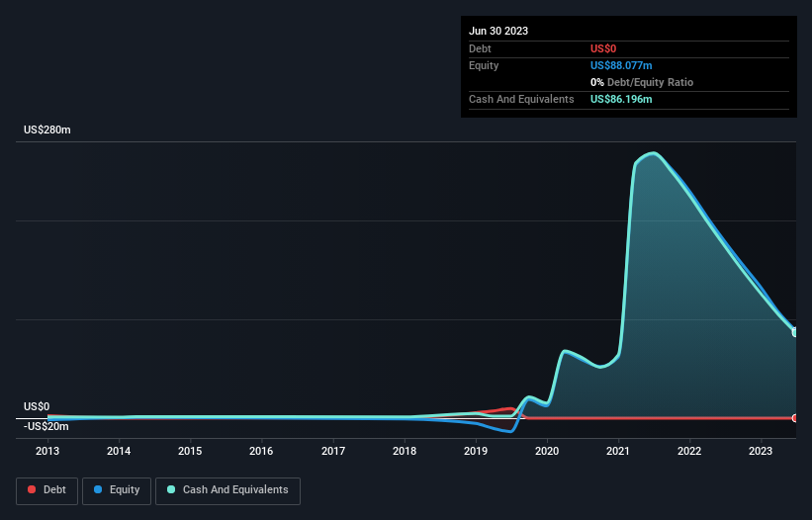
Task: Click the Debt value US$0 in tooltip
Action: (603, 48)
